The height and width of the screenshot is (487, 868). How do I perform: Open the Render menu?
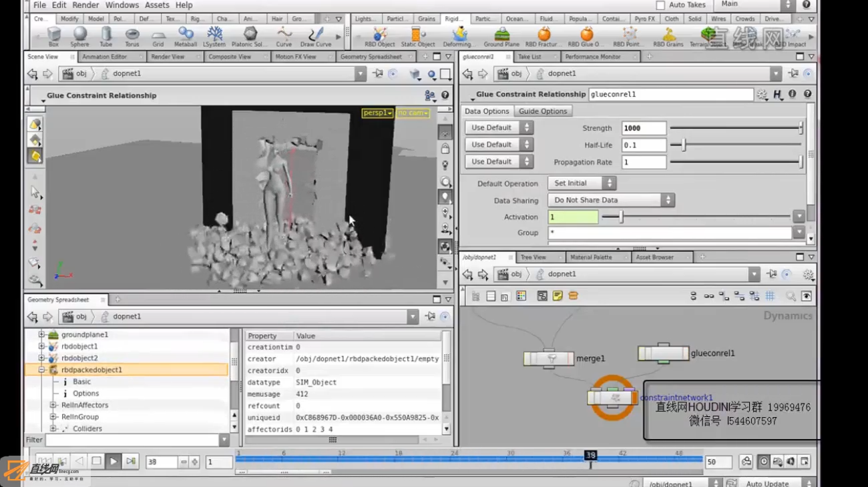pos(85,5)
